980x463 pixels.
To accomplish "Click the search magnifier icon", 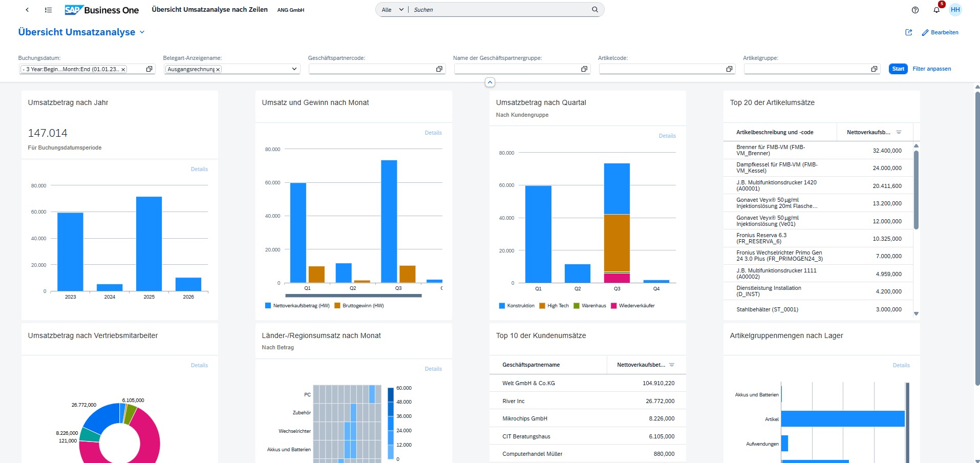I will tap(594, 9).
